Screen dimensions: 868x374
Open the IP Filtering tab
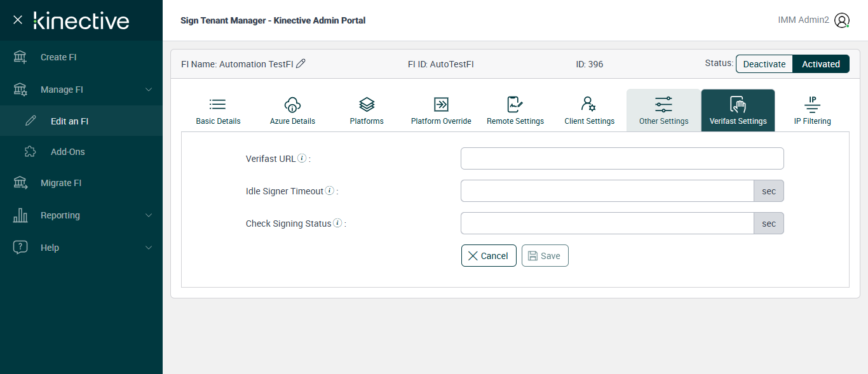pos(812,110)
